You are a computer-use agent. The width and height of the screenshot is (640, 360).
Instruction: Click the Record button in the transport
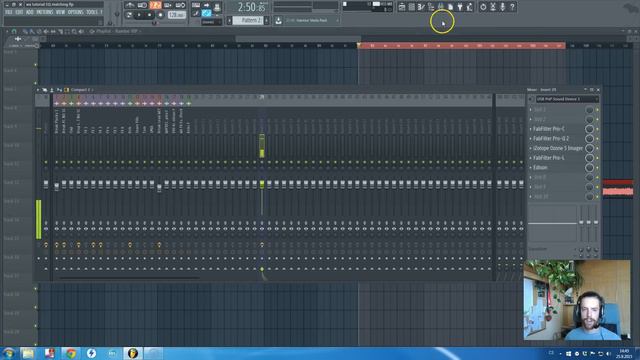(160, 15)
